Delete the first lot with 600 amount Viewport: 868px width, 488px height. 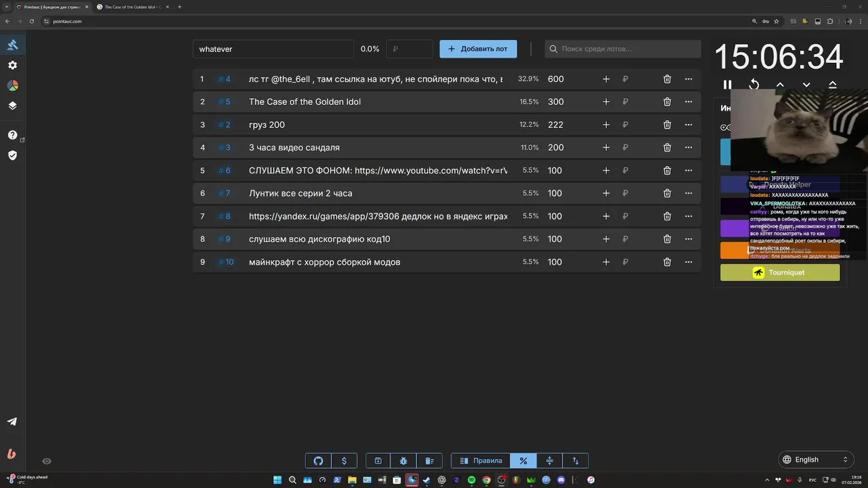[x=667, y=79]
